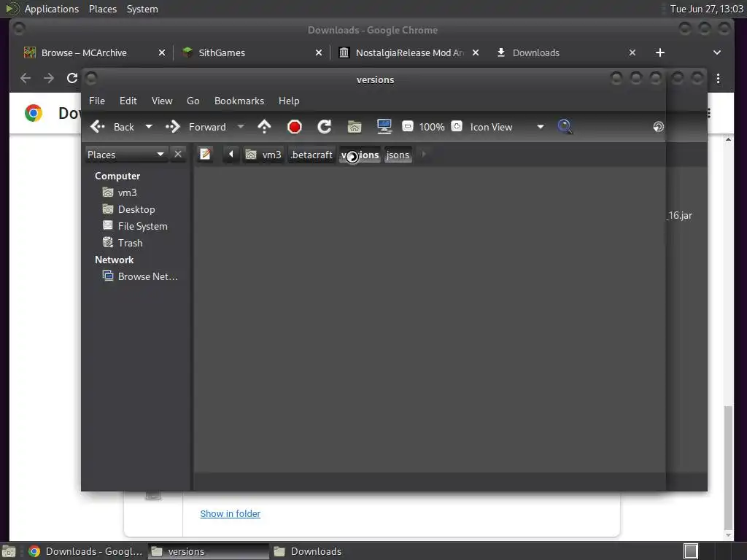Open the Places menu in top panel
747x560 pixels.
click(103, 9)
